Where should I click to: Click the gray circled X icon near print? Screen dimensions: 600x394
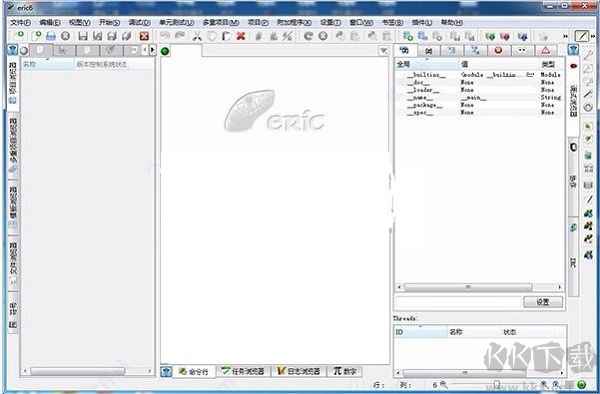65,36
